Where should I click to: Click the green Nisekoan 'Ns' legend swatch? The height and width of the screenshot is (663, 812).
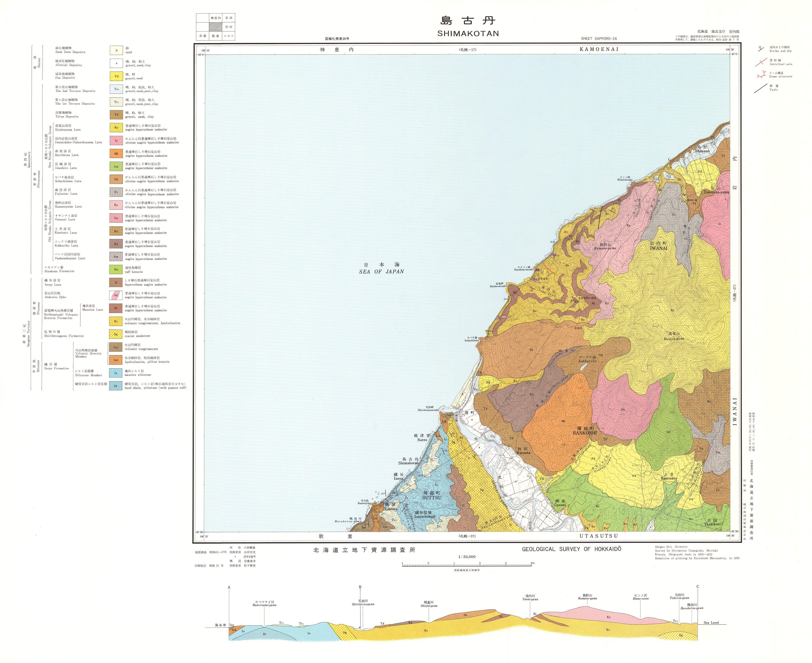point(116,270)
